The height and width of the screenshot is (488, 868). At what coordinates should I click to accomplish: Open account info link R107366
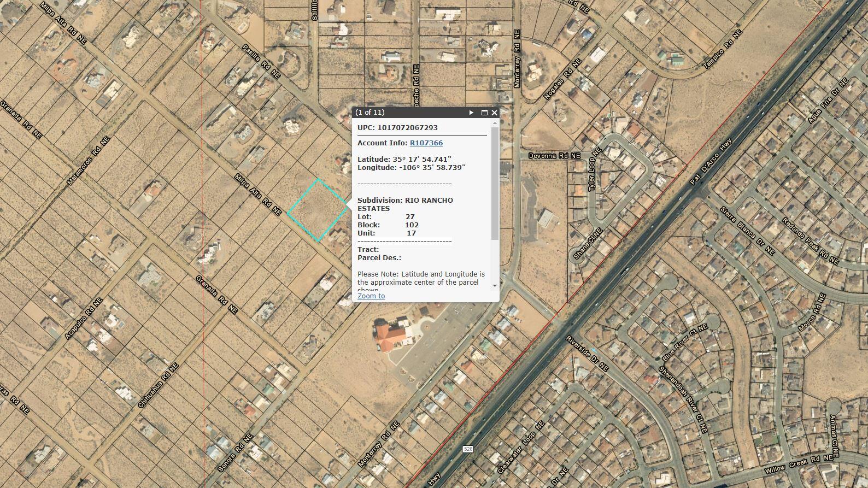coord(426,143)
